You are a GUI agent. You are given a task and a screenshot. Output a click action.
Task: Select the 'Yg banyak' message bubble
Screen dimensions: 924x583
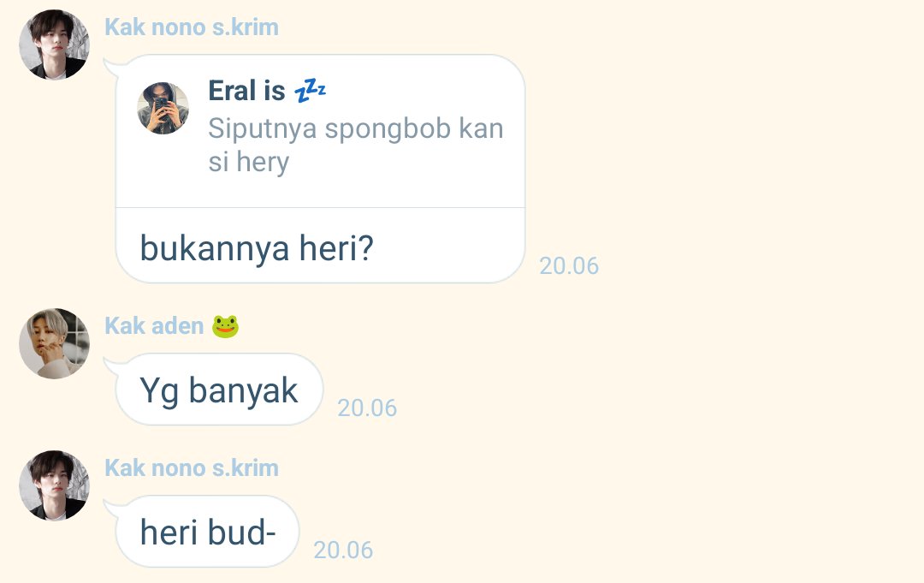[x=219, y=390]
